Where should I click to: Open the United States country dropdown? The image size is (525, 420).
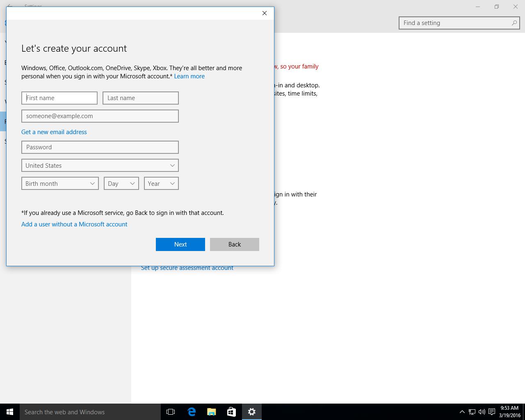(100, 165)
